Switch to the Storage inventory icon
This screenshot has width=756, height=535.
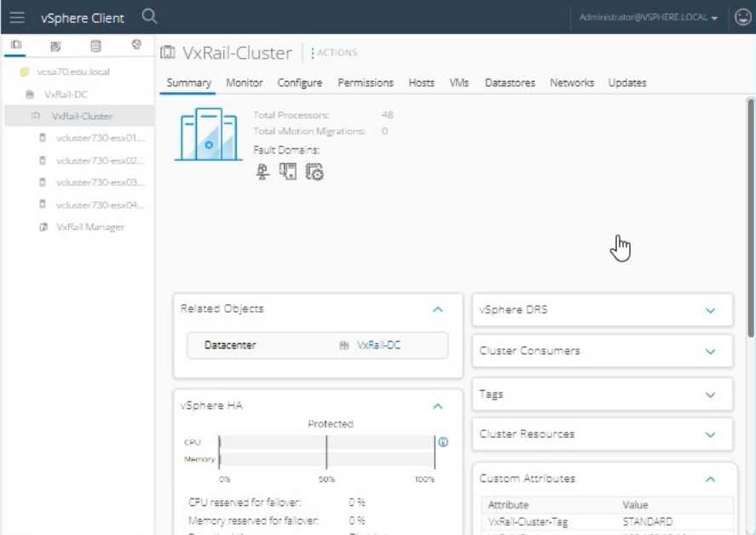pos(95,45)
